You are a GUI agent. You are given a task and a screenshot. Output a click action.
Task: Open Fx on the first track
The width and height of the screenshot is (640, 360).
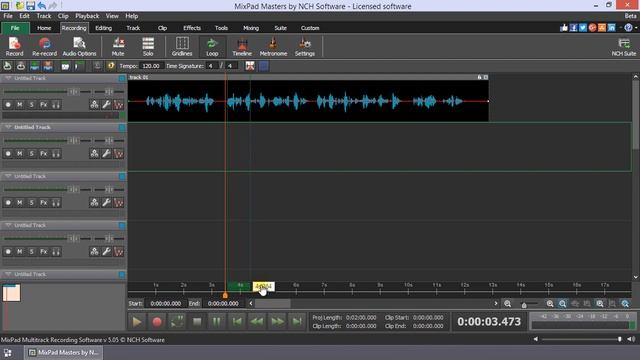coord(44,105)
